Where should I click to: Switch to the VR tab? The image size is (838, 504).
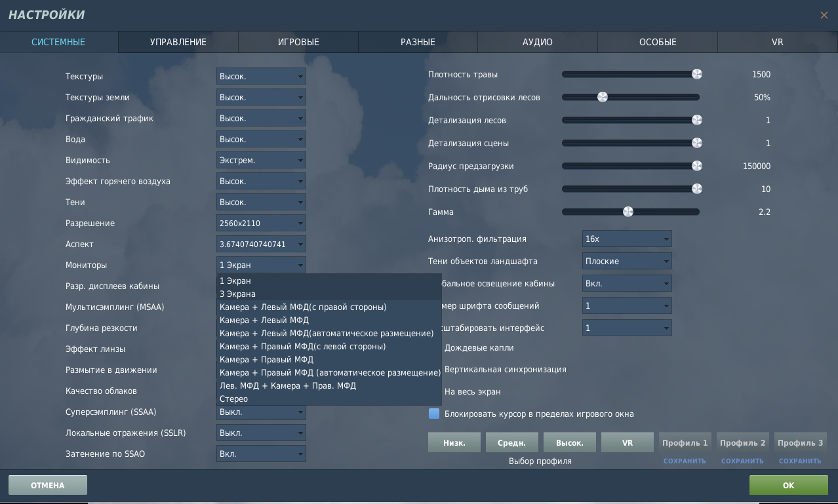pyautogui.click(x=778, y=42)
